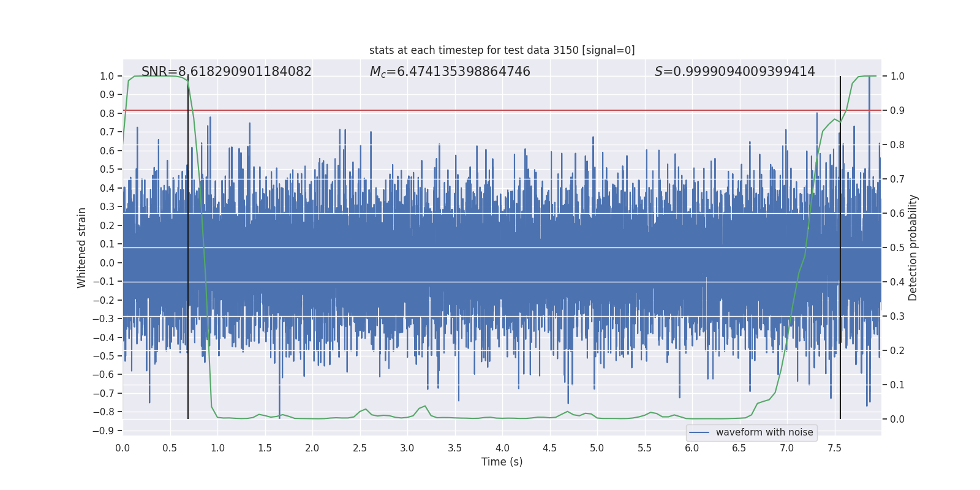
Task: Select the 0.3 tick on the Detection probability axis
Action: pyautogui.click(x=897, y=317)
